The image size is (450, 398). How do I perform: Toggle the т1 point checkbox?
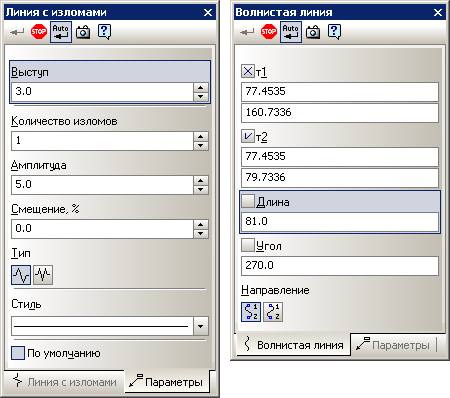tap(248, 71)
